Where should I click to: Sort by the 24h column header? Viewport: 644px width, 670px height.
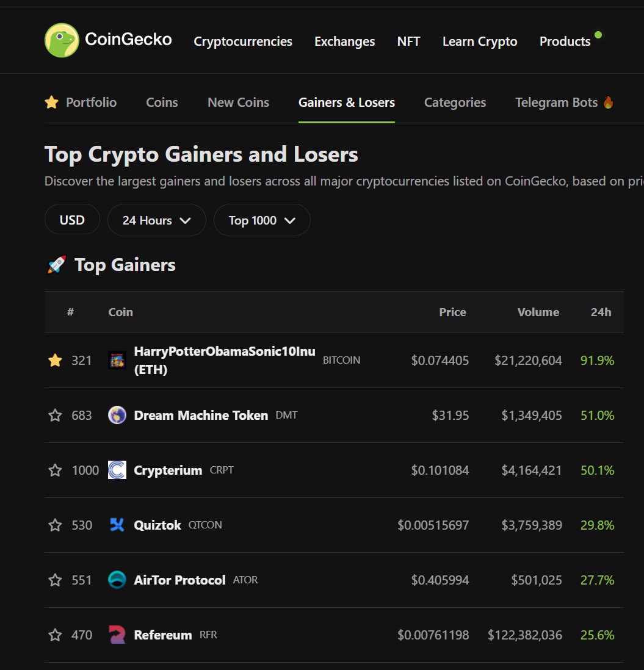(x=601, y=312)
